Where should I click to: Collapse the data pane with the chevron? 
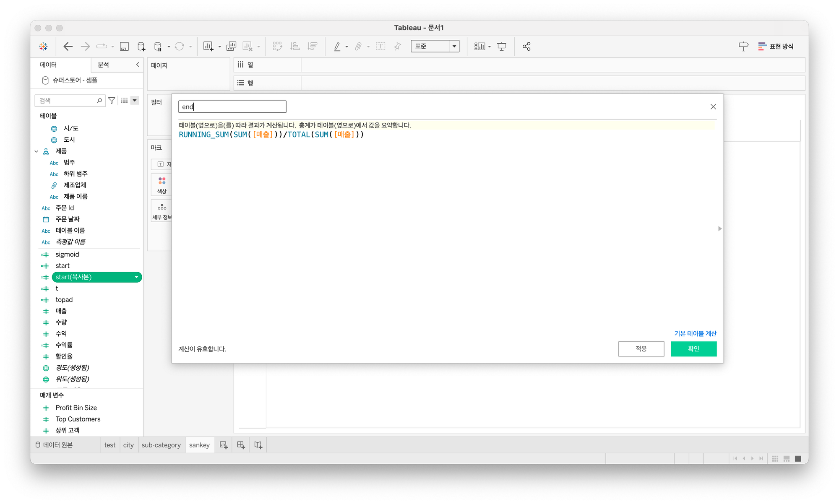click(138, 65)
